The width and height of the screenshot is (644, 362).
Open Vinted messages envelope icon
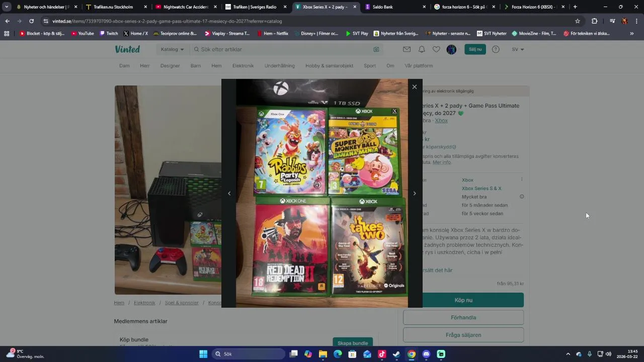point(407,49)
